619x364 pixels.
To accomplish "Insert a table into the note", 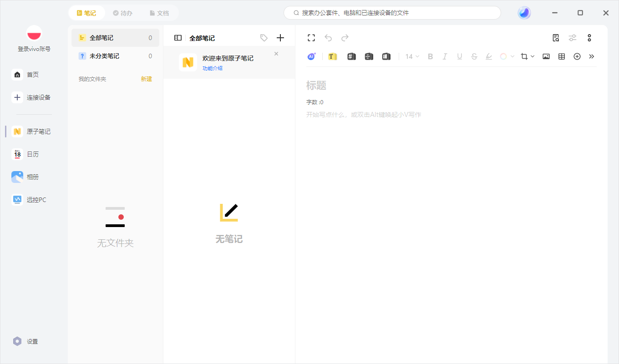I will coord(562,56).
